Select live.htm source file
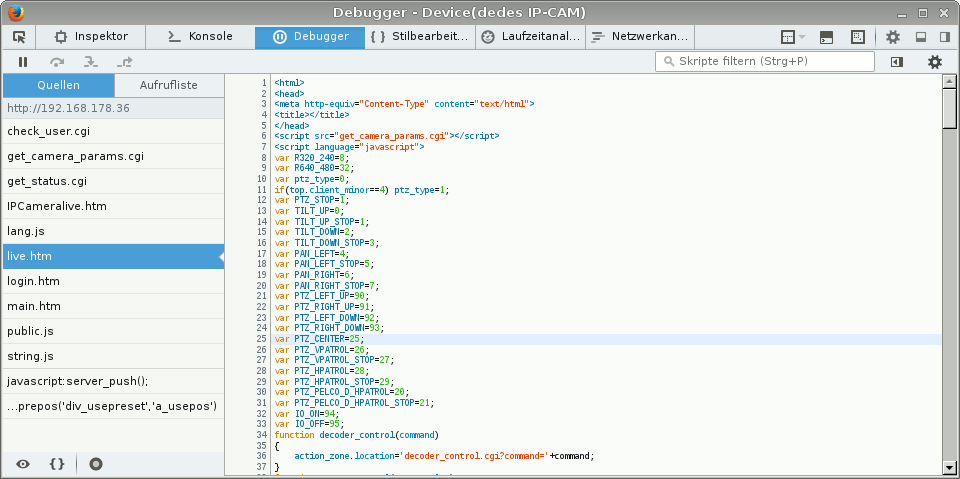Screen dimensions: 960x479 pos(113,256)
